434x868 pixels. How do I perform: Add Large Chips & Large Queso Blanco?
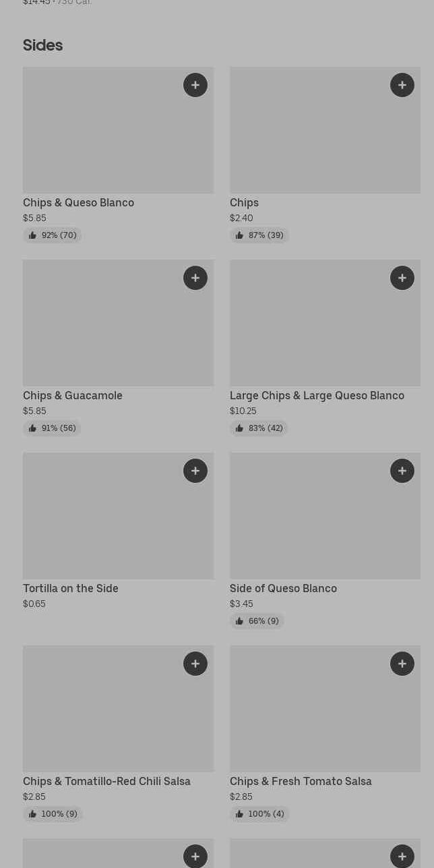click(x=402, y=278)
